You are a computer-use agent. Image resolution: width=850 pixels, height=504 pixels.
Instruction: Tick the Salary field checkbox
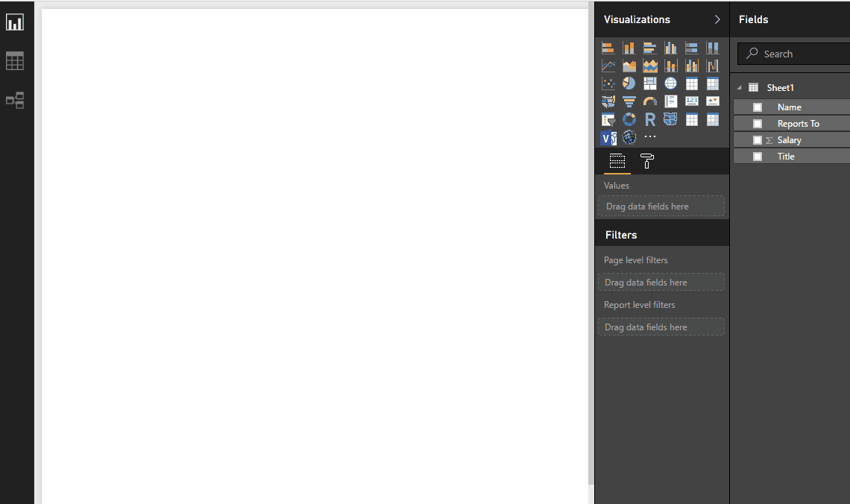coord(758,140)
